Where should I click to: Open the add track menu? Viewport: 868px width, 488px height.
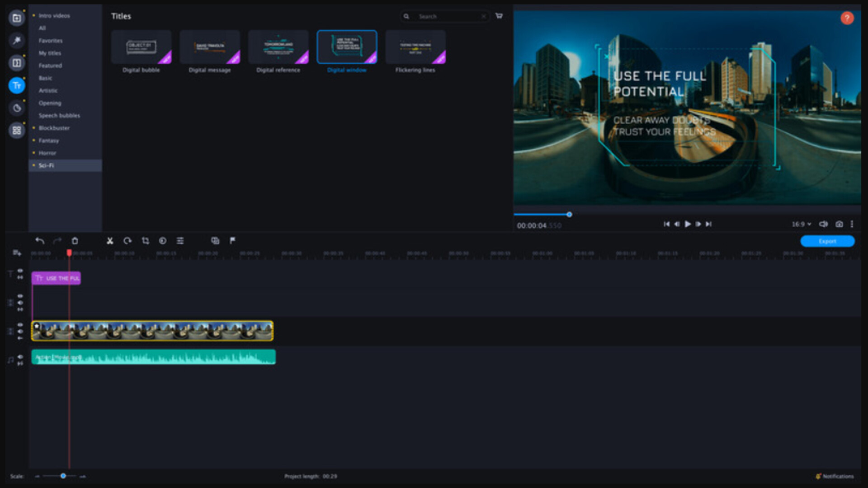17,253
